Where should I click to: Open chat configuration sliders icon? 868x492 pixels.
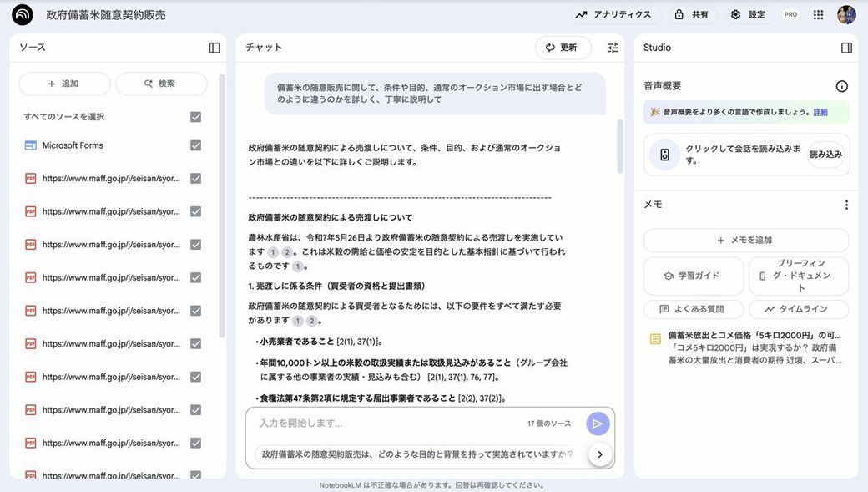click(x=613, y=48)
